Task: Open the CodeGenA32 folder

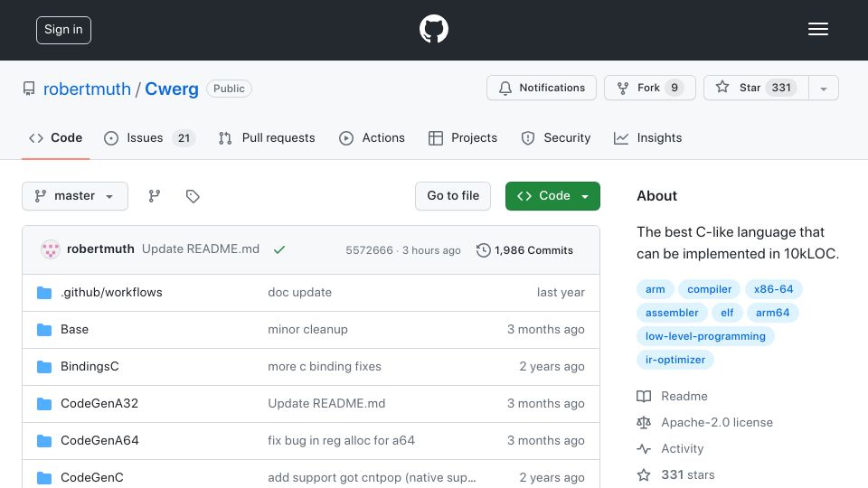Action: pyautogui.click(x=99, y=403)
